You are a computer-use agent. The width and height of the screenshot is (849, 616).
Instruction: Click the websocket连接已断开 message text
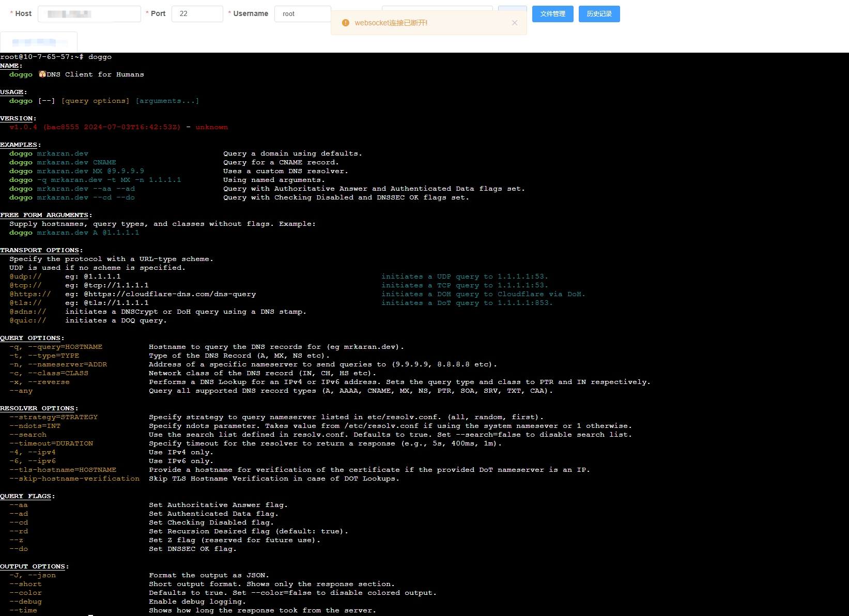click(391, 23)
